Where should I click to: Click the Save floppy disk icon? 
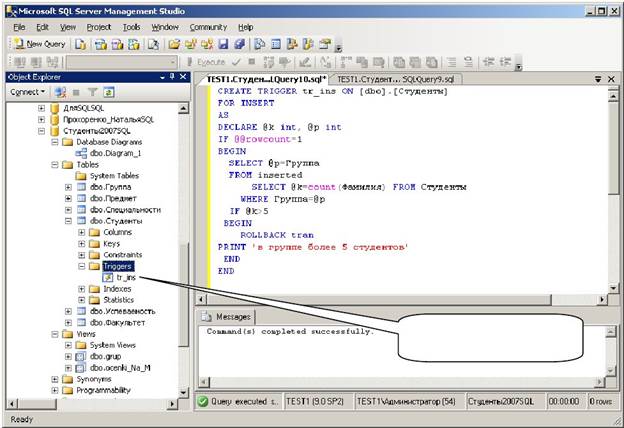(x=223, y=44)
